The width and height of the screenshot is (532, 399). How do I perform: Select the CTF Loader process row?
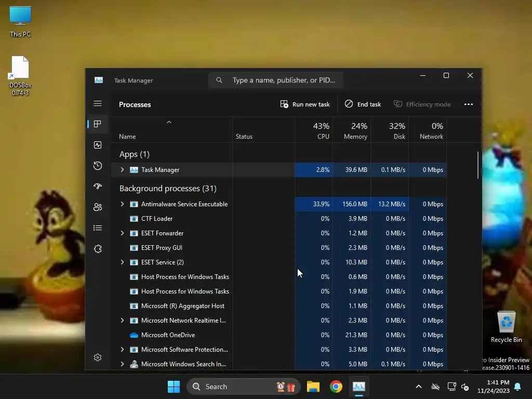point(279,219)
